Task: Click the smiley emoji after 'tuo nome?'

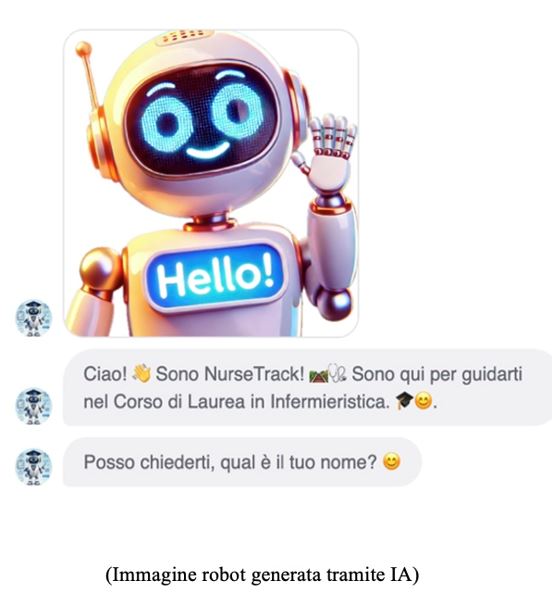Action: [x=391, y=462]
